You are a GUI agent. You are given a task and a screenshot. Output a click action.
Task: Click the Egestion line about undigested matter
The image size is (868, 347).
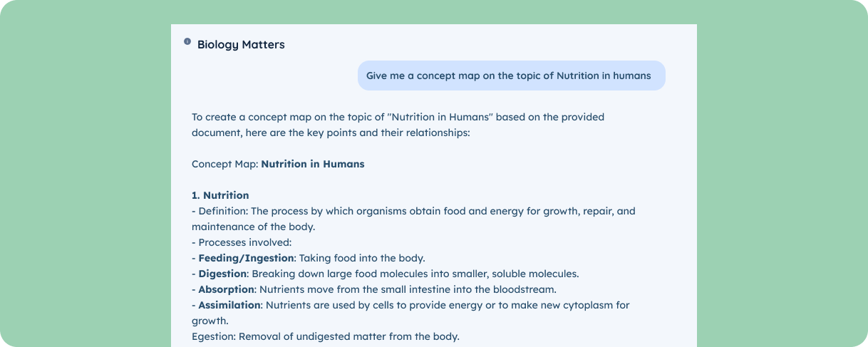click(326, 336)
